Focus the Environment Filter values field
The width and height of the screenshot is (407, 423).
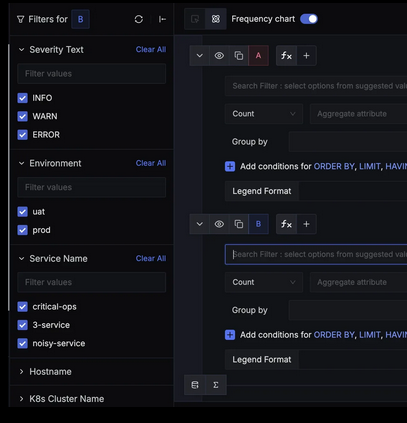coord(92,187)
